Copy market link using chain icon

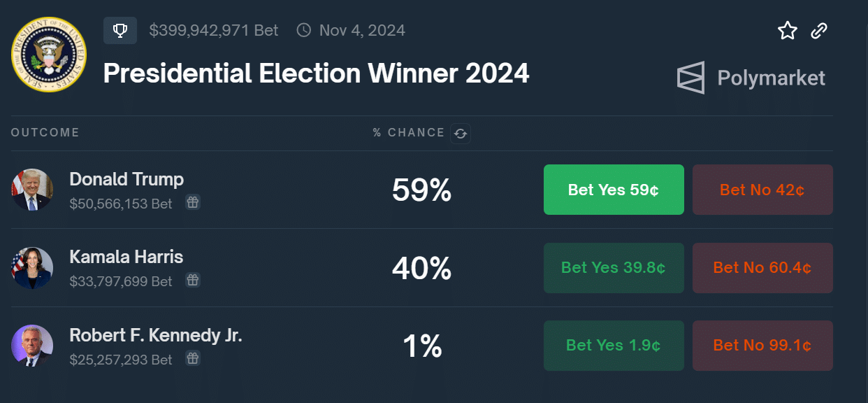pos(819,31)
